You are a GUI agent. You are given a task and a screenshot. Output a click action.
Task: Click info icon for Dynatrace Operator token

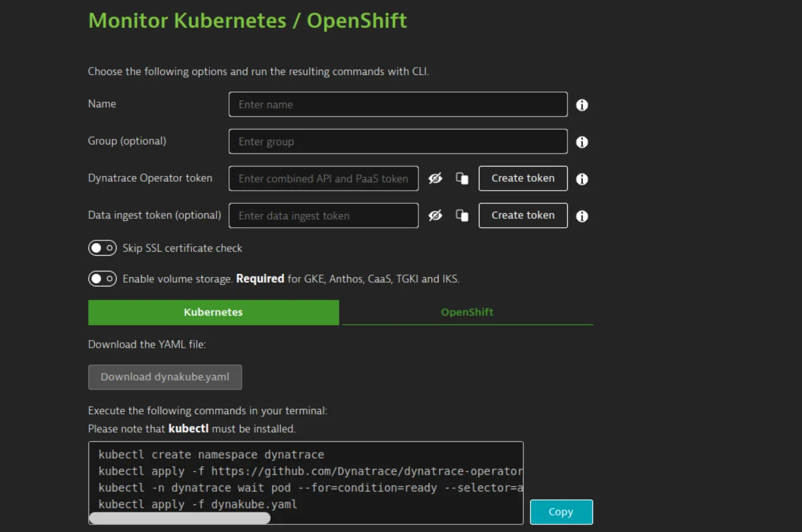pos(582,179)
